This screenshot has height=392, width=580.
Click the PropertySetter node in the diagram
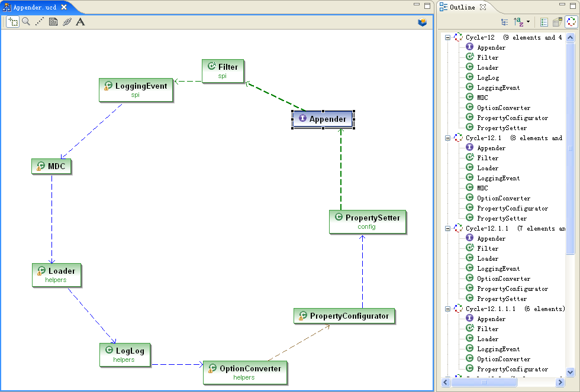pyautogui.click(x=368, y=221)
